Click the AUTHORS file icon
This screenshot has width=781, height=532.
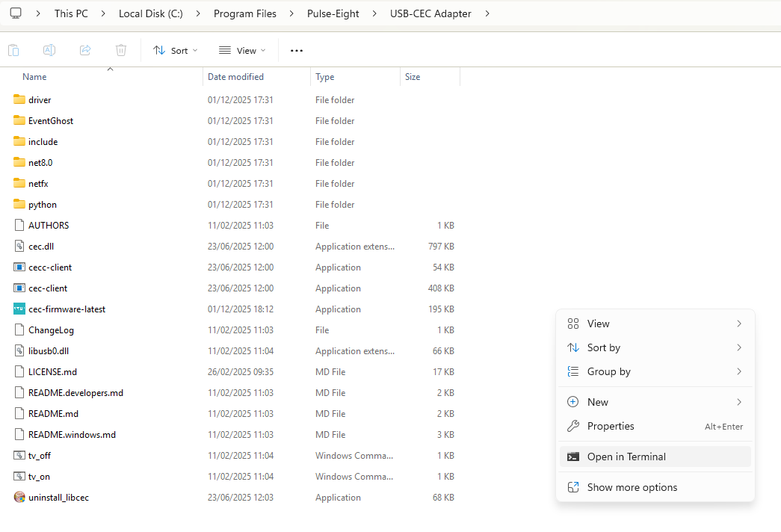(19, 225)
